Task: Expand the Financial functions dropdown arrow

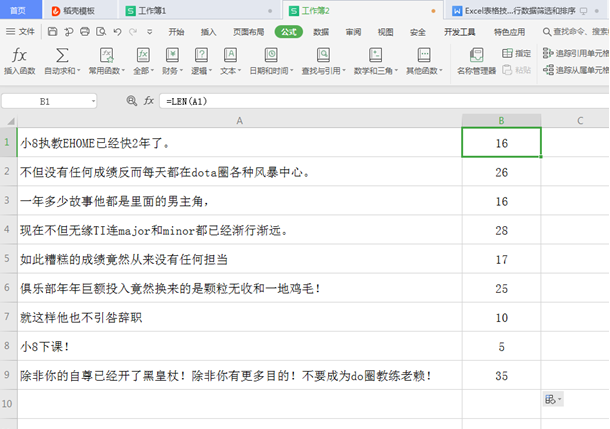Action: point(181,70)
